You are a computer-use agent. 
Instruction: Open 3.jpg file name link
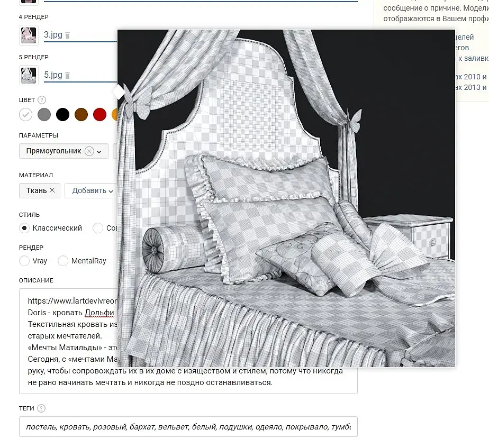click(53, 34)
